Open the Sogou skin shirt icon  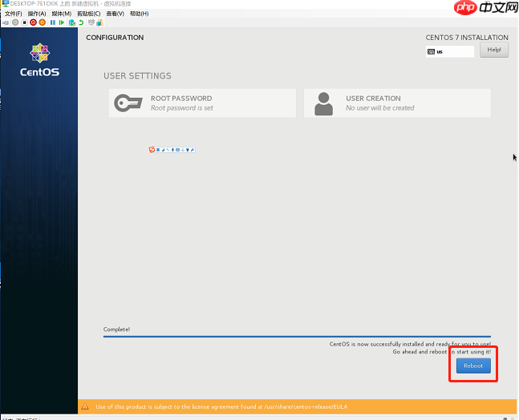(x=188, y=150)
